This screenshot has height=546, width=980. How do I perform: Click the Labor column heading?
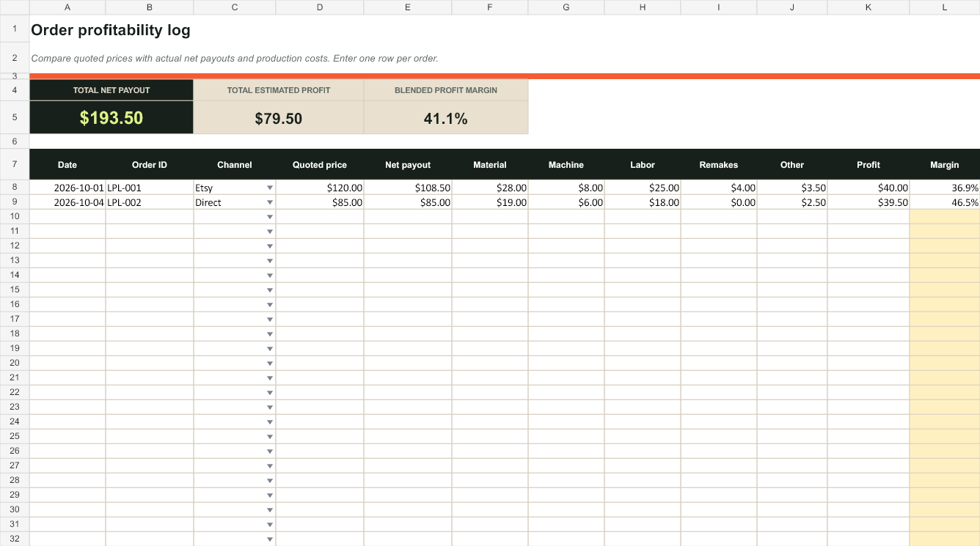tap(643, 165)
